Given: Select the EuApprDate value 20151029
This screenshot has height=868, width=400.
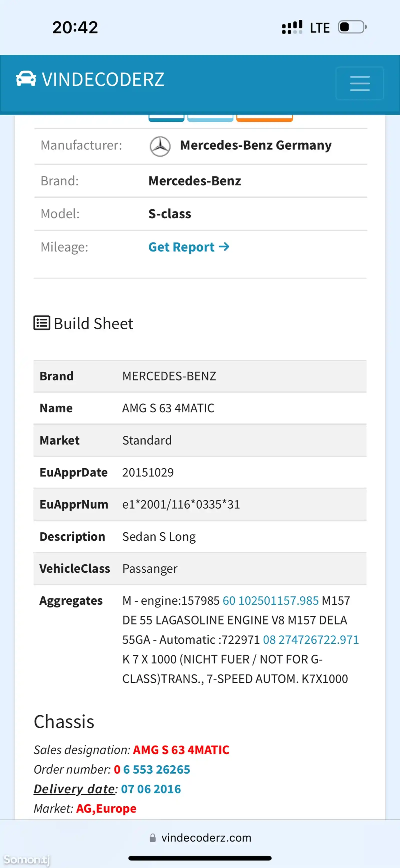Looking at the screenshot, I should [x=148, y=472].
